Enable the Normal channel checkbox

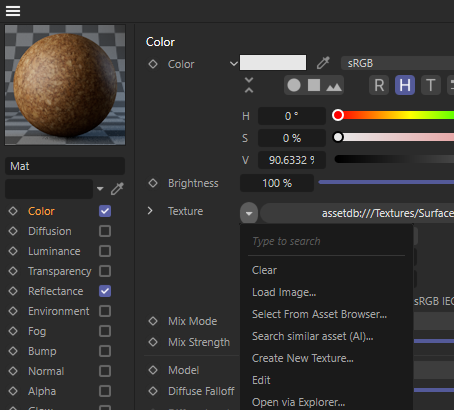[x=105, y=371]
